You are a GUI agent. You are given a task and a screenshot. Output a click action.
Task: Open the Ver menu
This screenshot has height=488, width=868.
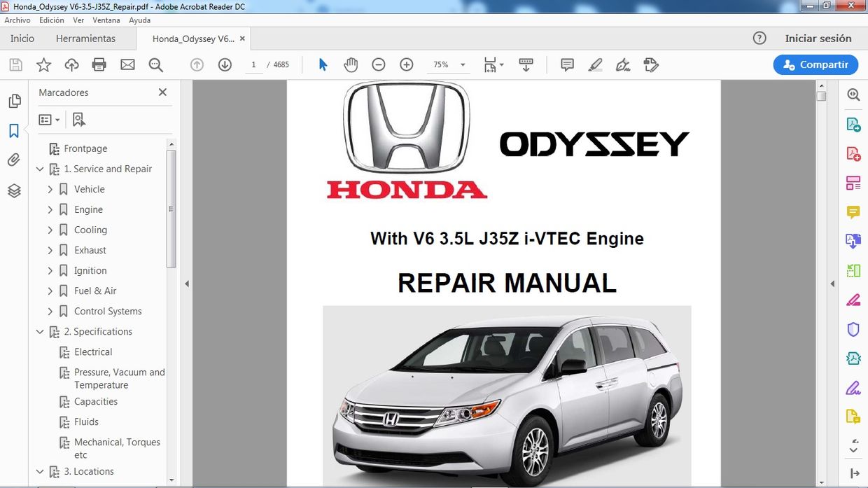[78, 20]
